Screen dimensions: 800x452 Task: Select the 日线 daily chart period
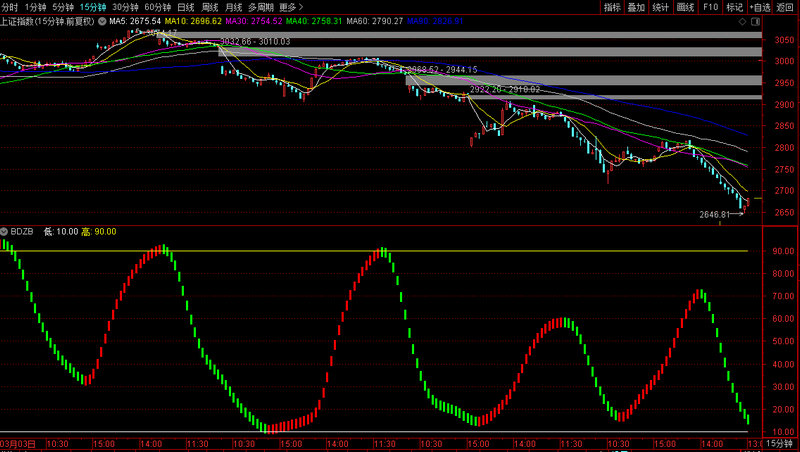click(186, 7)
